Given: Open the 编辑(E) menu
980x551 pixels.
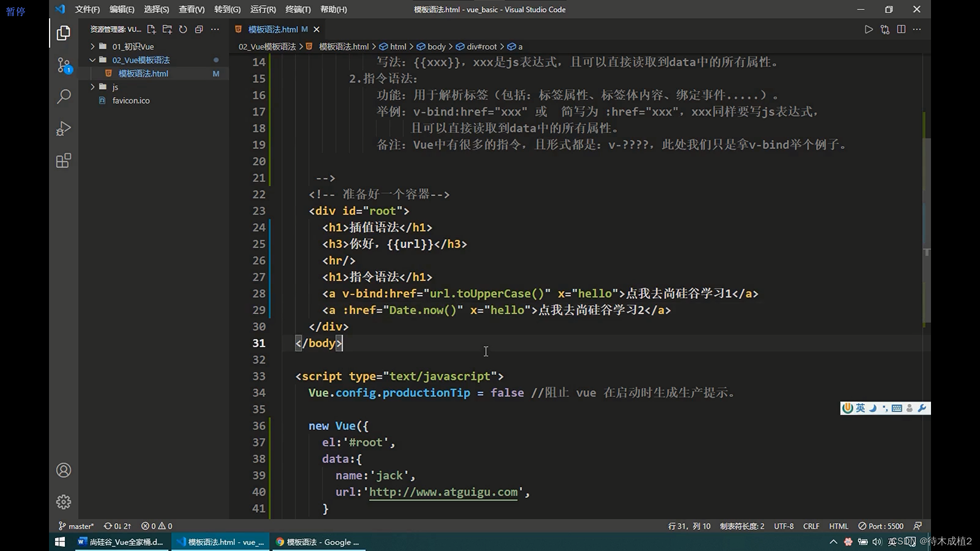Looking at the screenshot, I should click(121, 9).
